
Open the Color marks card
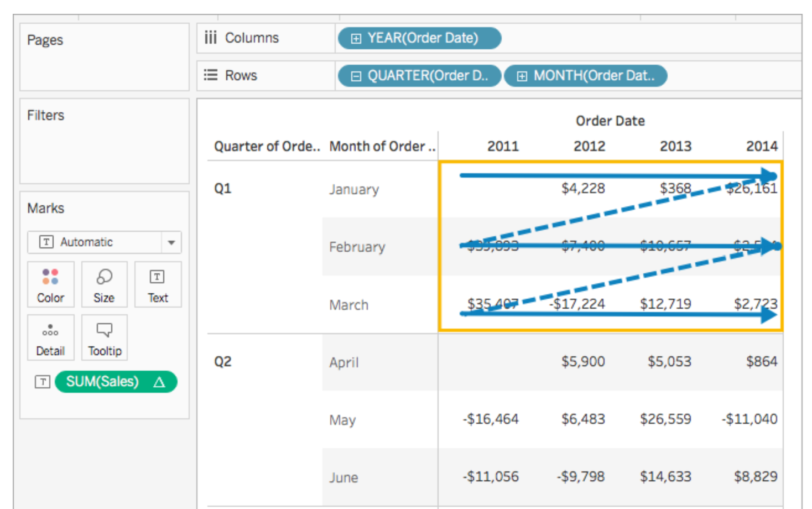click(x=50, y=284)
